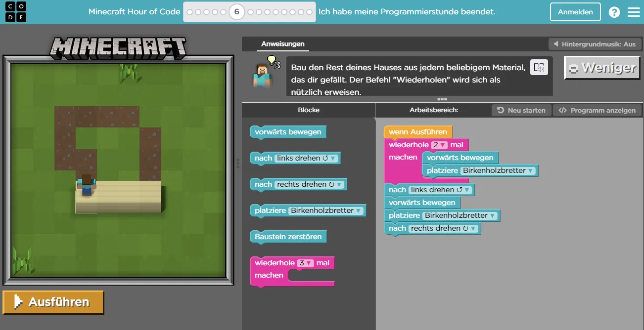Open the repeat count 3 dropdown in toolbox
The image size is (644, 330).
pyautogui.click(x=305, y=263)
